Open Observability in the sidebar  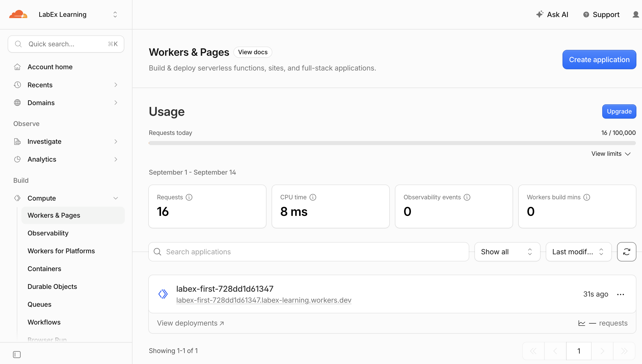point(48,233)
